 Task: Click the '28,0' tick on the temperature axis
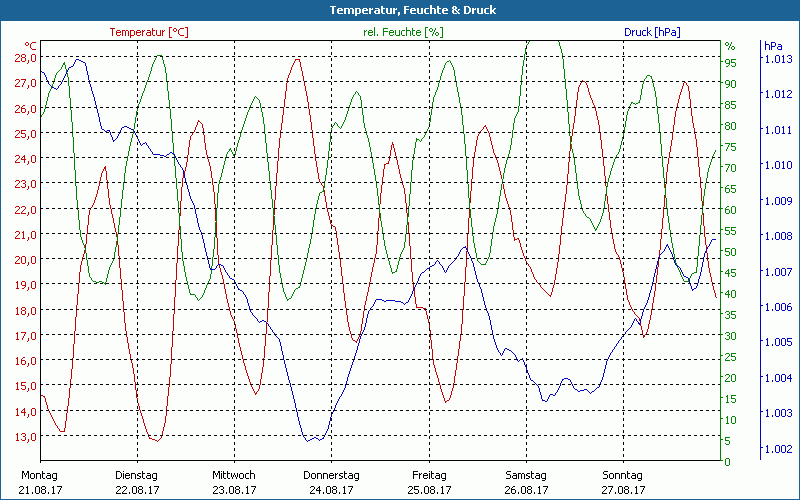[x=25, y=58]
